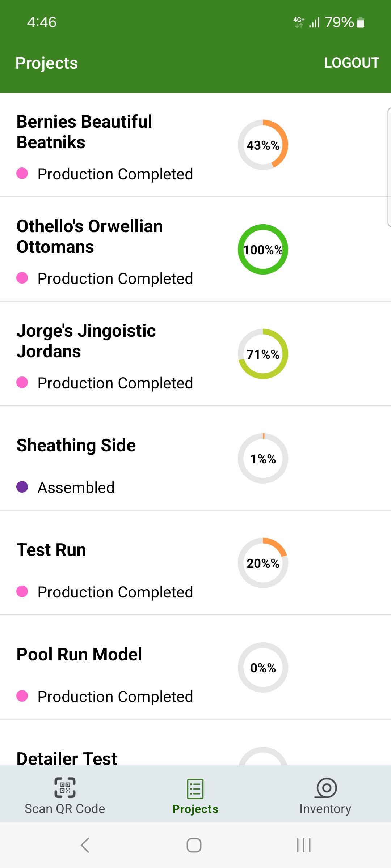Open the Pool Run Model project
391x868 pixels.
195,667
